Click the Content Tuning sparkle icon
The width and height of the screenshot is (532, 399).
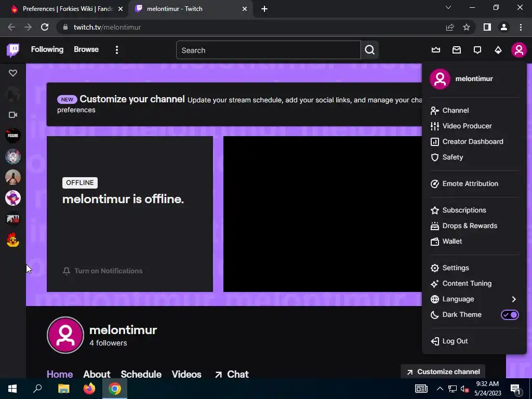435,283
